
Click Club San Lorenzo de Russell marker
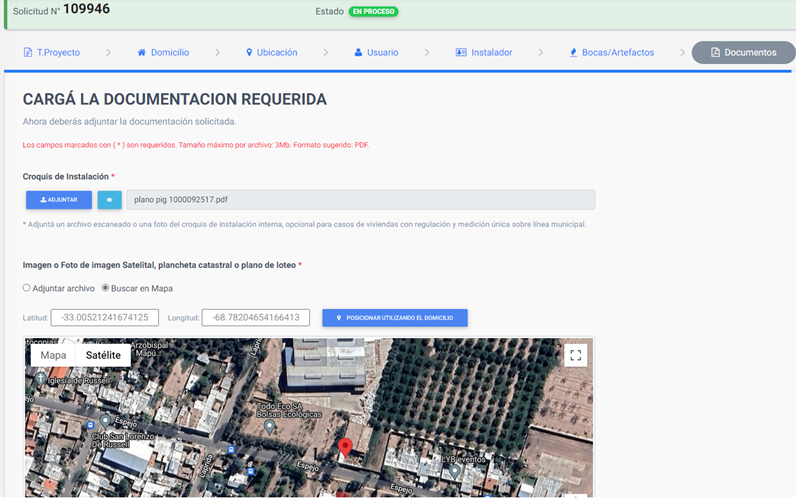point(105,420)
